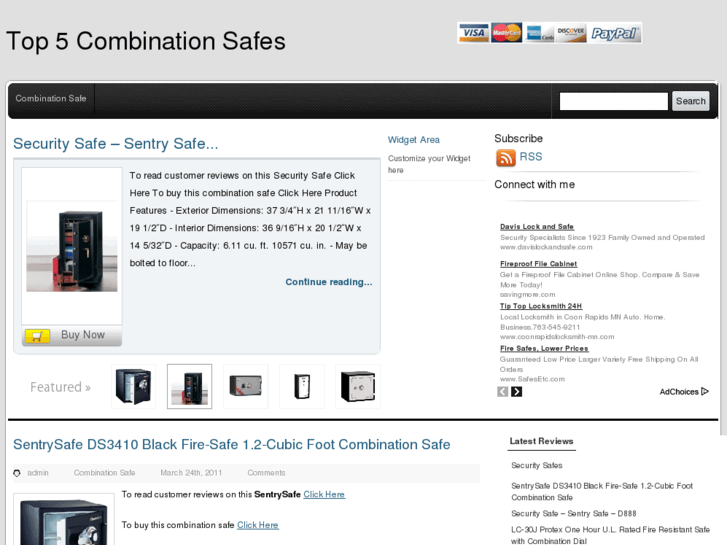Click the AdChoices triangle icon

(x=705, y=391)
